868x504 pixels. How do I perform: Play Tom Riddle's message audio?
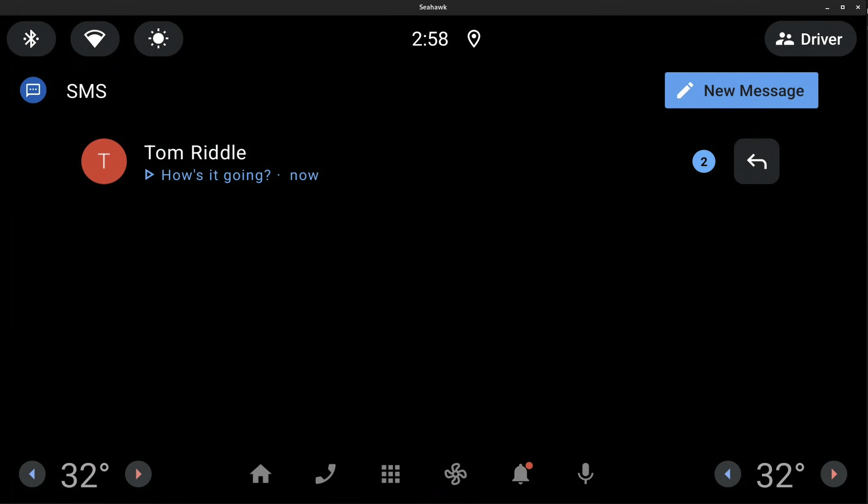(149, 175)
